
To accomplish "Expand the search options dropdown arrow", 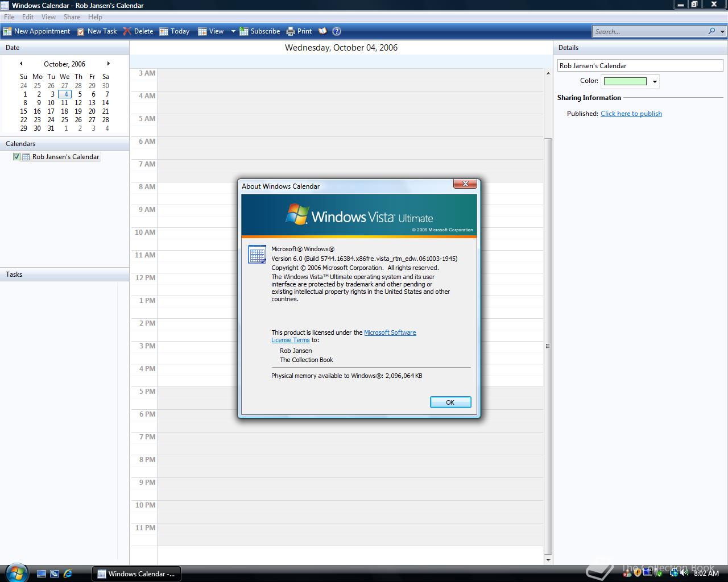I will pyautogui.click(x=723, y=31).
